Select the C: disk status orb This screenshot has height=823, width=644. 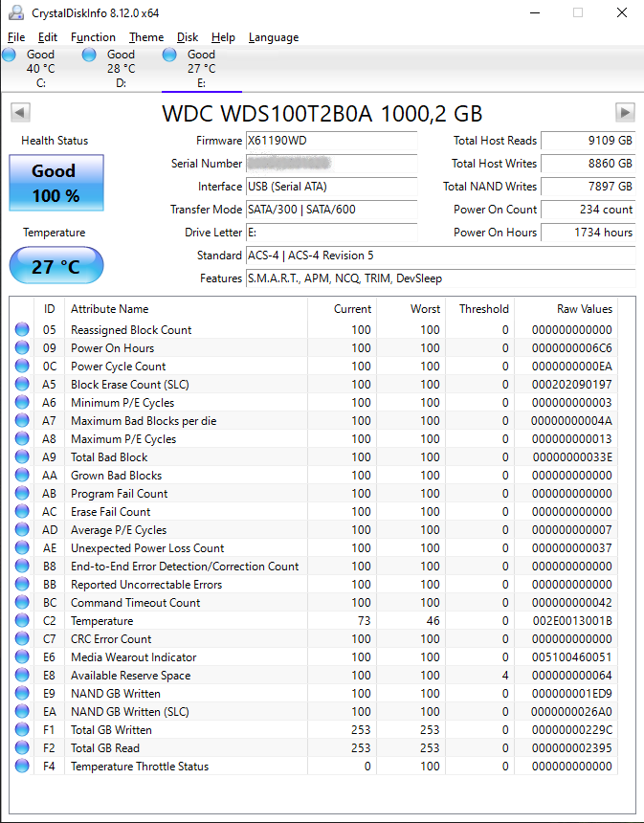(x=9, y=54)
